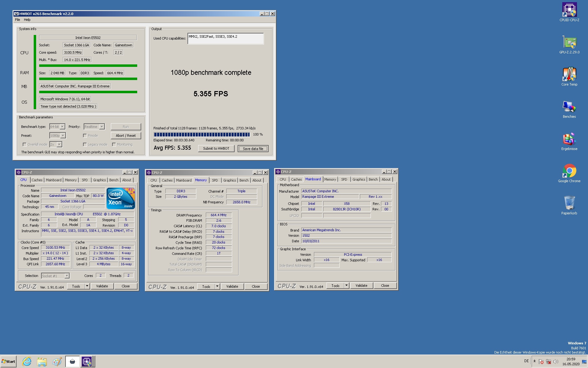This screenshot has width=588, height=368.
Task: Open Benchies desktop shortcut
Action: 569,109
